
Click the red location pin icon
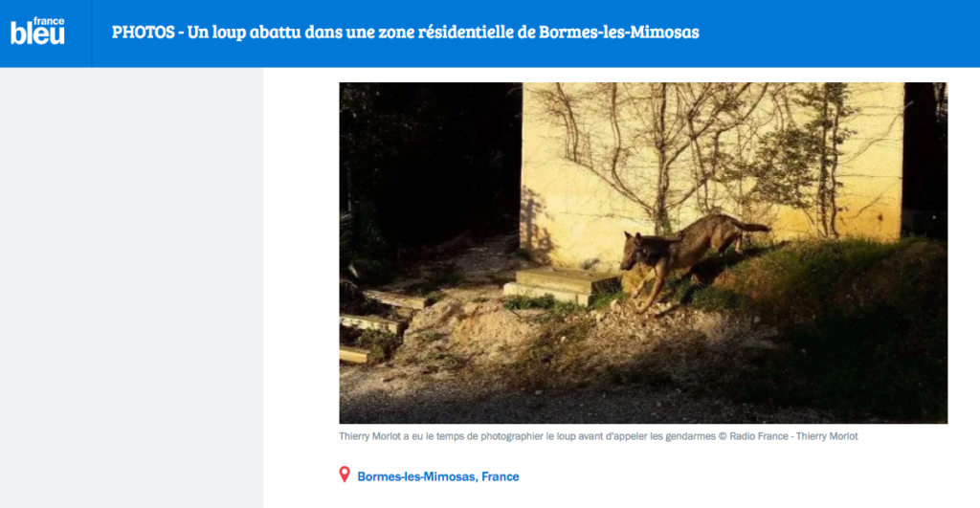(x=345, y=475)
